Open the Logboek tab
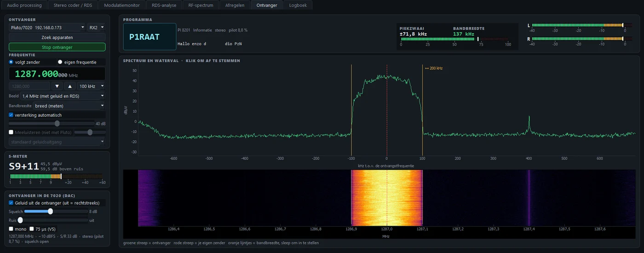The image size is (644, 253). tap(298, 5)
